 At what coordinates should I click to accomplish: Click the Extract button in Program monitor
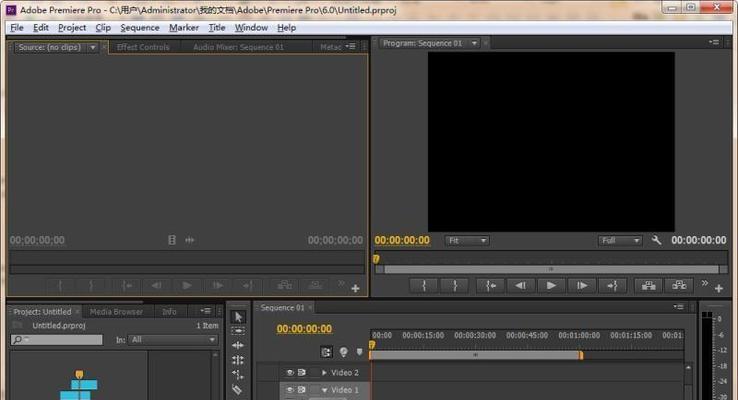pos(679,285)
